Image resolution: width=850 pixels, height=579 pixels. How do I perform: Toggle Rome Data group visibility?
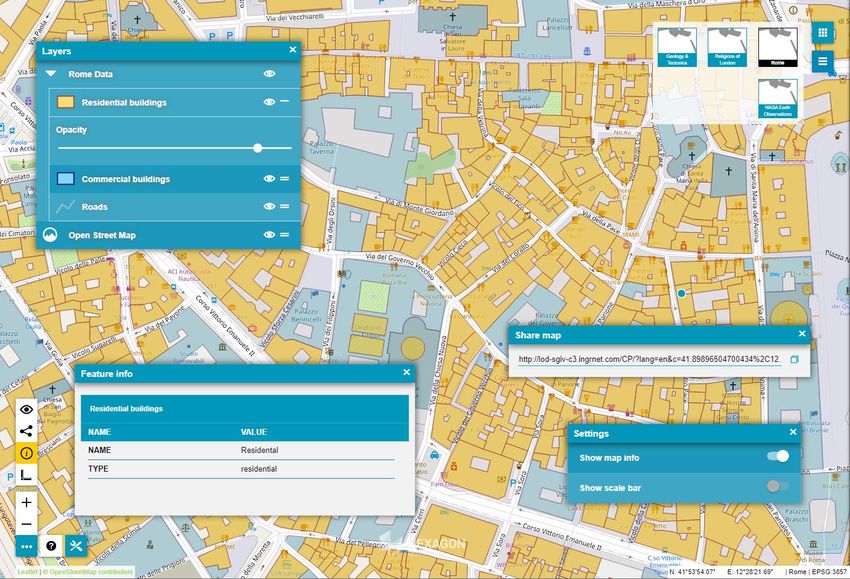tap(269, 74)
